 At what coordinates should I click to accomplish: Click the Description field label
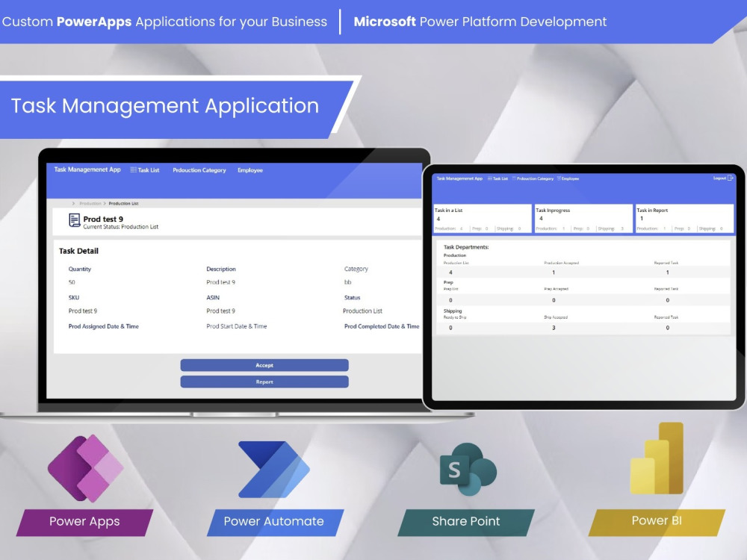pyautogui.click(x=221, y=269)
